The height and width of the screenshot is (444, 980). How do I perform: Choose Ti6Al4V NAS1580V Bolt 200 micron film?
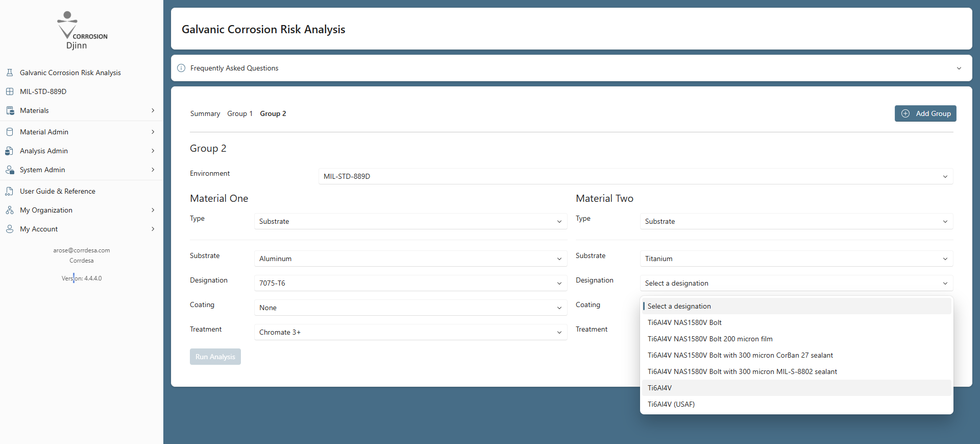coord(709,339)
